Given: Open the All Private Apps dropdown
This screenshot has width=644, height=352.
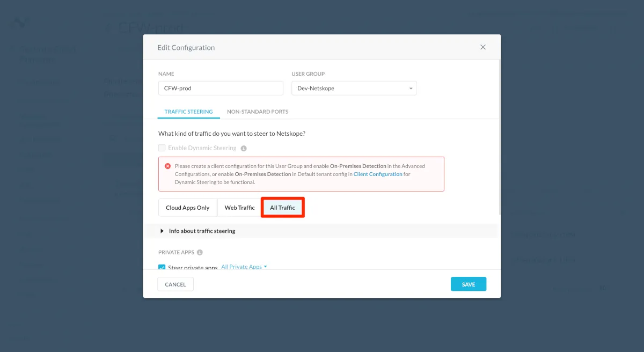Looking at the screenshot, I should click(244, 267).
